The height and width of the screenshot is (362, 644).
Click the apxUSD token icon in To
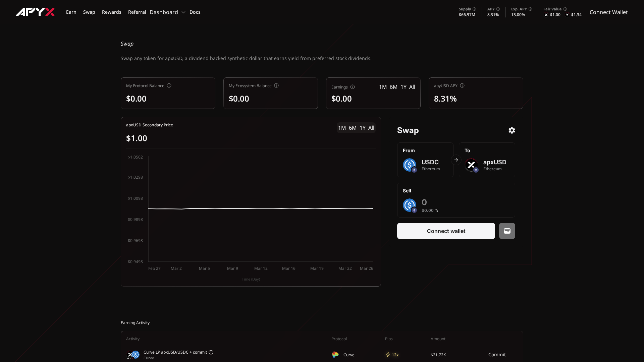[x=472, y=165]
